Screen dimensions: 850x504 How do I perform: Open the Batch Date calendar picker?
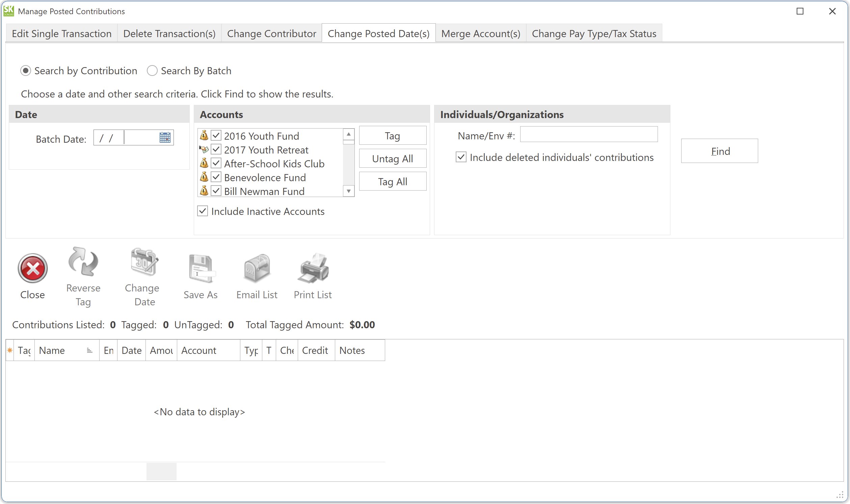click(x=165, y=138)
